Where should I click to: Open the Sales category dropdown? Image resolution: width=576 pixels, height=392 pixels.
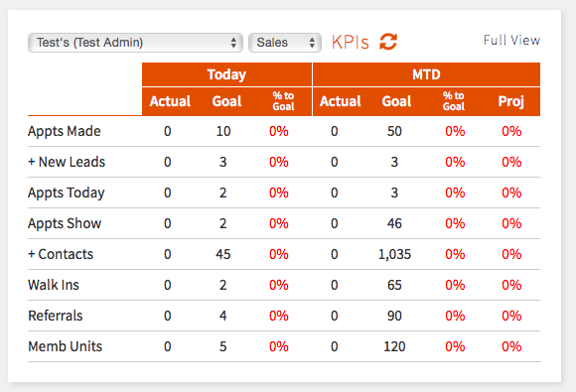(x=285, y=43)
